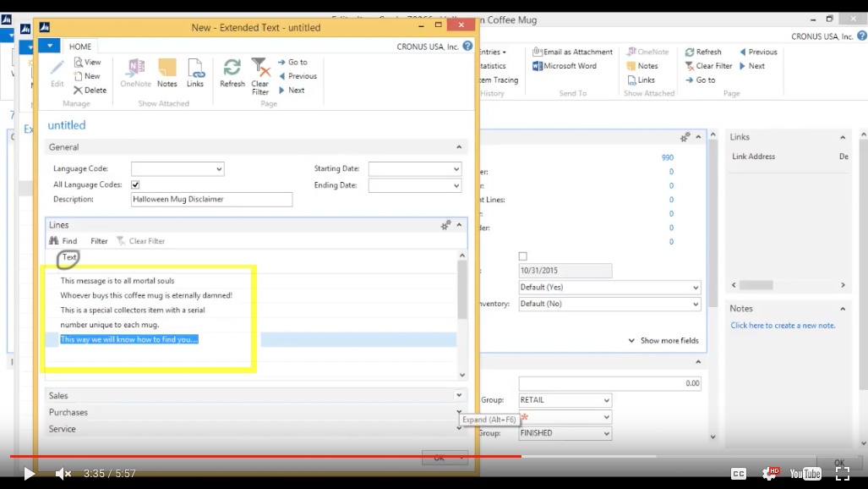Click Show more fields
This screenshot has width=868, height=489.
click(x=666, y=340)
